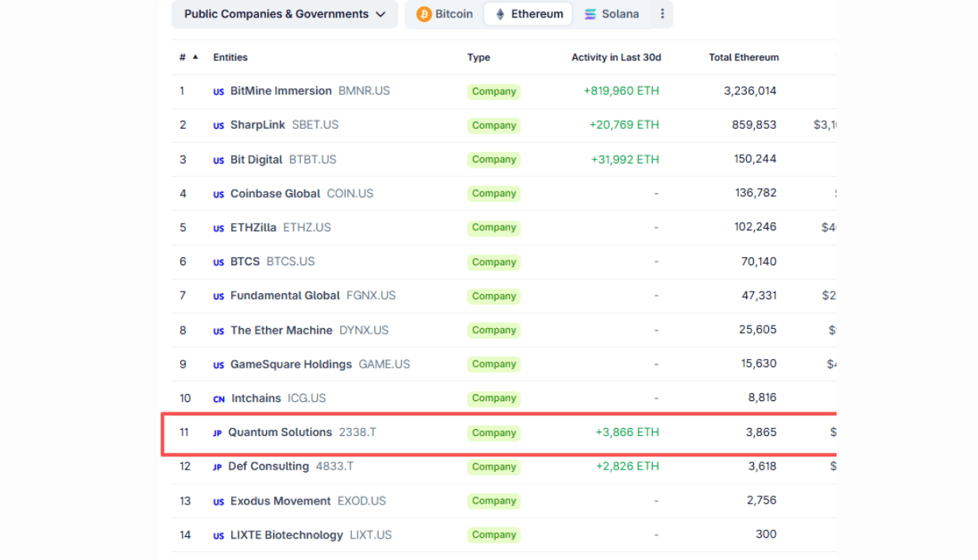The width and height of the screenshot is (978, 560).
Task: Click the Ethereum diamond icon
Action: pos(500,14)
